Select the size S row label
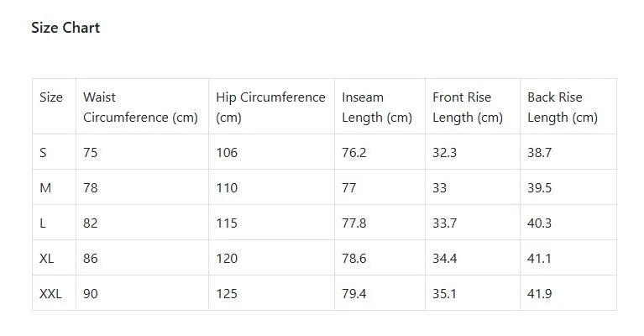Screen dimensions: 644x336 (x=44, y=153)
